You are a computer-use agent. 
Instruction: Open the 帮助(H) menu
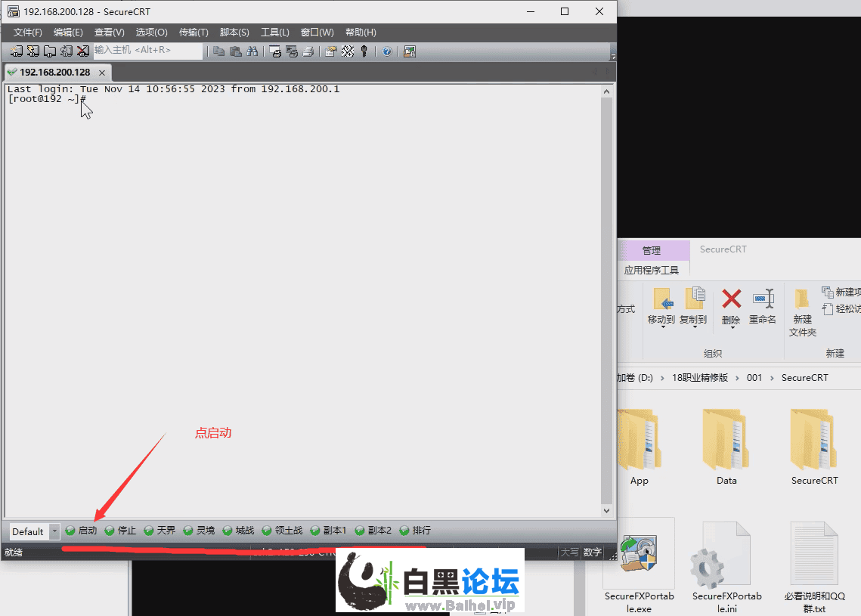pyautogui.click(x=361, y=33)
